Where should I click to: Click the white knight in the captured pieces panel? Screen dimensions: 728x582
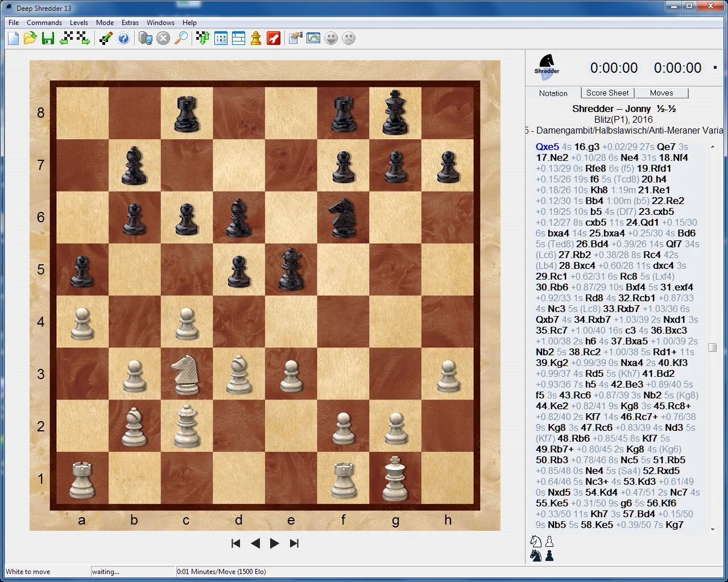click(x=535, y=541)
